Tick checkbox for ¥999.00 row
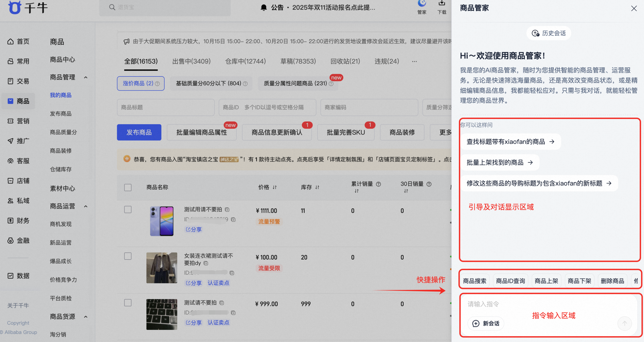 coord(128,303)
